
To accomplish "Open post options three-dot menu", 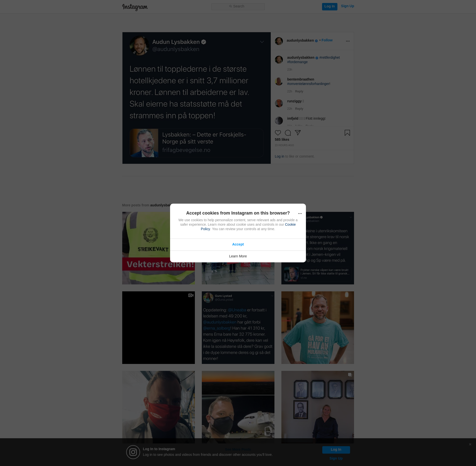I will 348,41.
